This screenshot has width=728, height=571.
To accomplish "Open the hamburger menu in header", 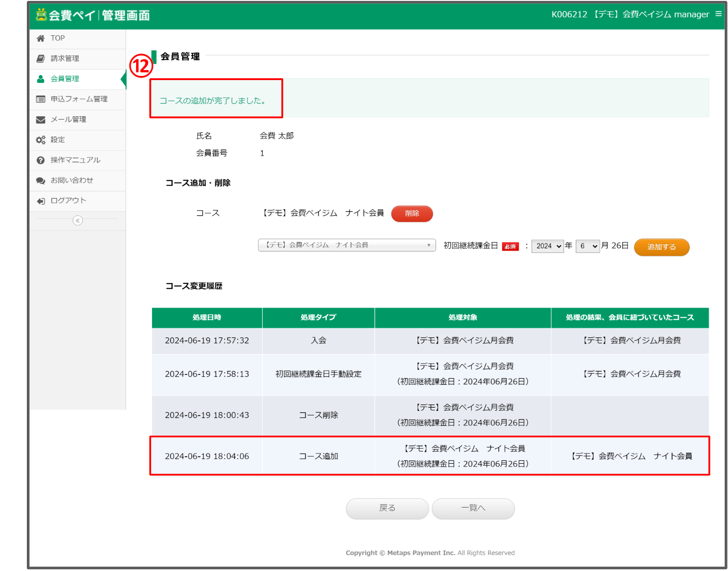I will click(x=718, y=14).
